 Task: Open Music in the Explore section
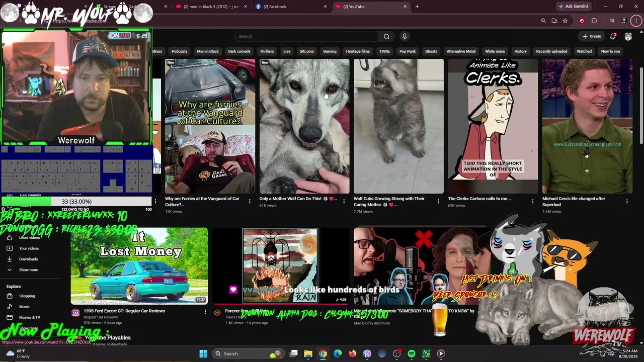(24, 307)
